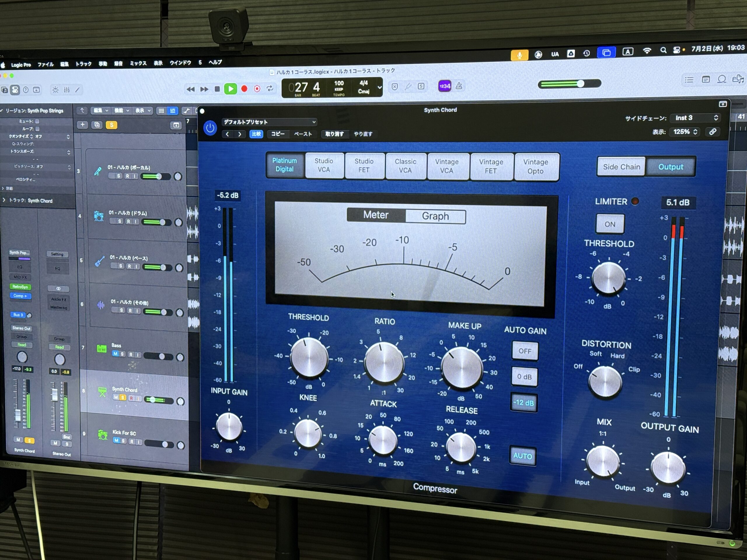Click the RetroSyn instrument slot
This screenshot has width=747, height=560.
coord(20,287)
